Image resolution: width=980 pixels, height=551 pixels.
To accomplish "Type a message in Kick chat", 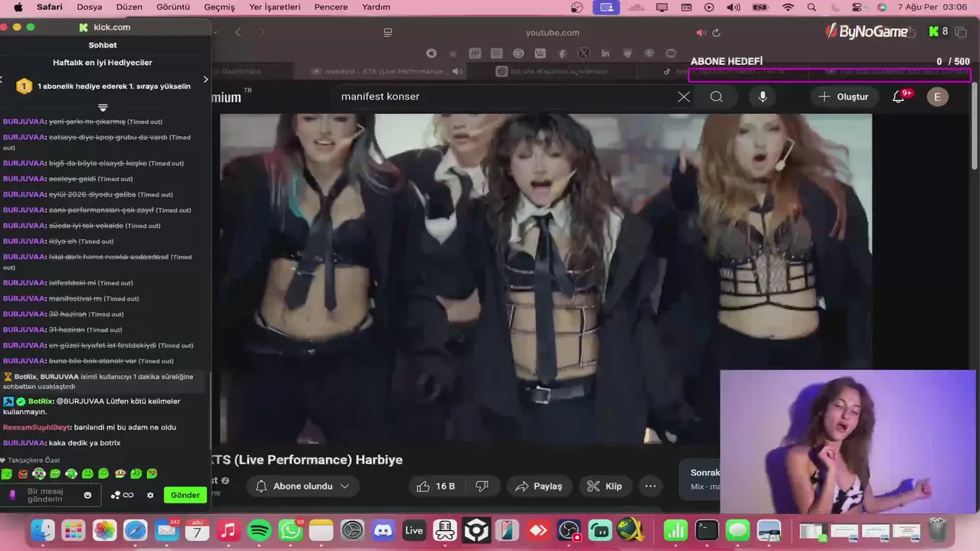I will [x=51, y=495].
